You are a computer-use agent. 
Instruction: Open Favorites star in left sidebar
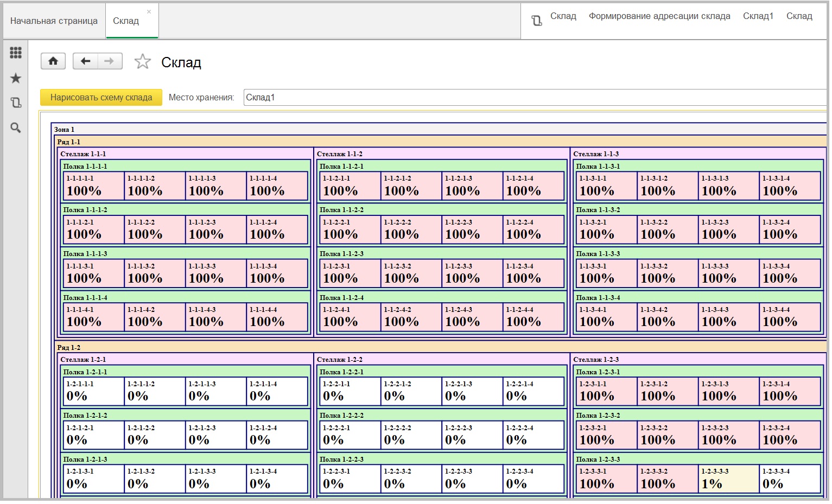16,78
